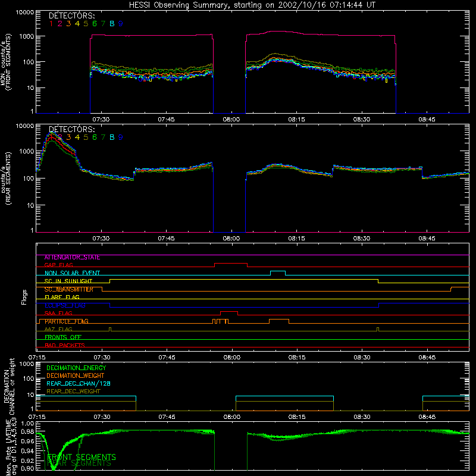The image size is (476, 476).
Task: Click the 10000 y-axis value of rear segments plot
Action: (x=25, y=126)
